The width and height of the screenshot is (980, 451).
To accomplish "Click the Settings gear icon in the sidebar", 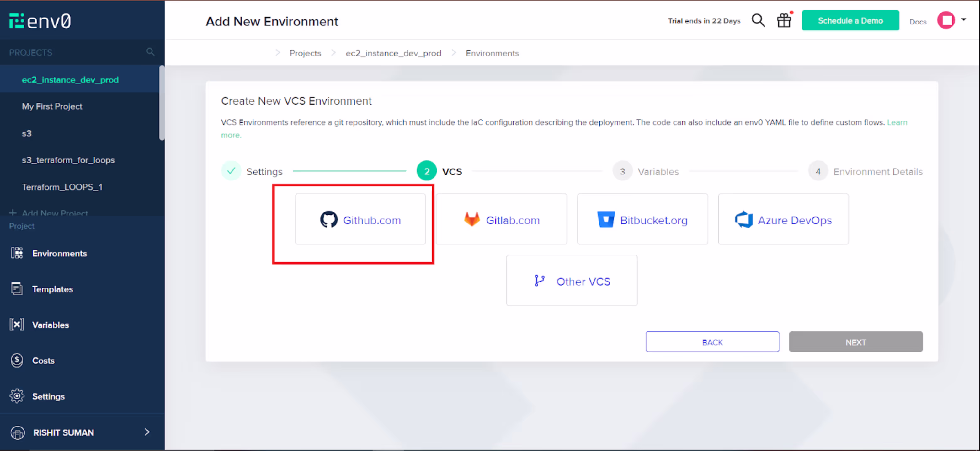I will point(17,396).
